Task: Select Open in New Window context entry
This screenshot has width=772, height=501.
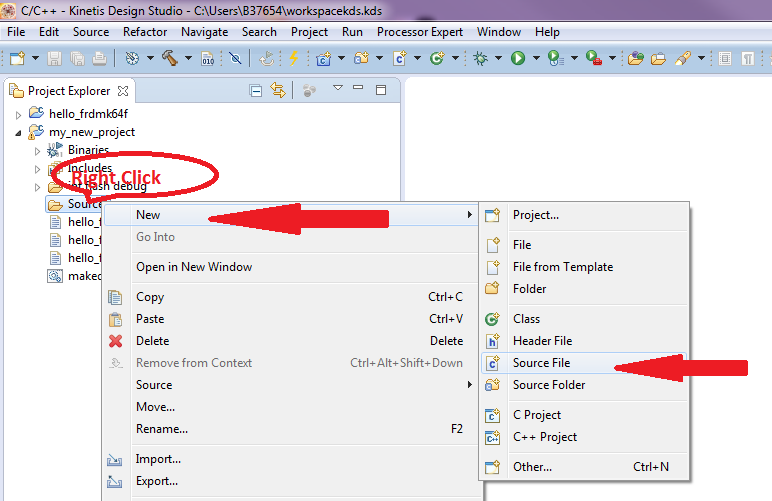Action: click(291, 267)
